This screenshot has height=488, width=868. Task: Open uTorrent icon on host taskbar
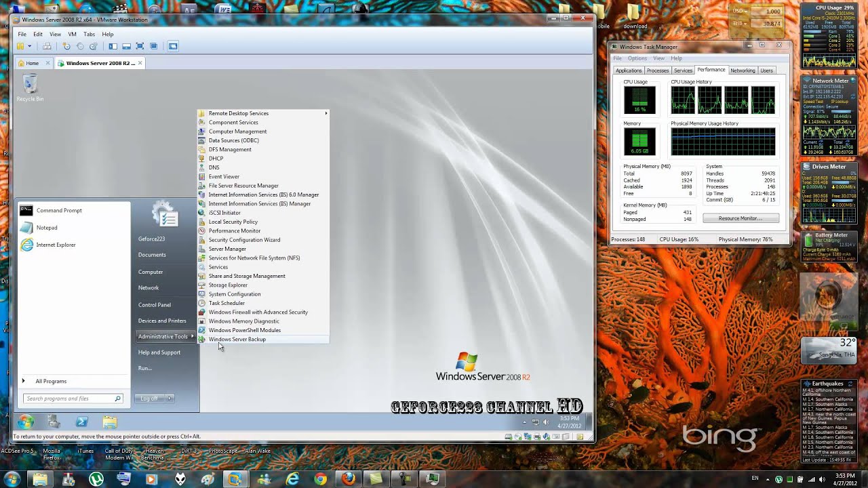pyautogui.click(x=96, y=479)
